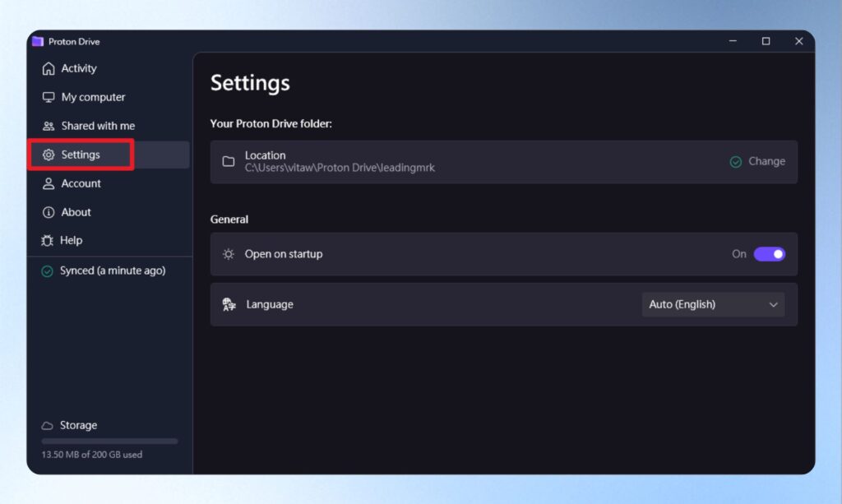The image size is (842, 504).
Task: Click the Language dropdown chevron arrow
Action: pos(773,305)
